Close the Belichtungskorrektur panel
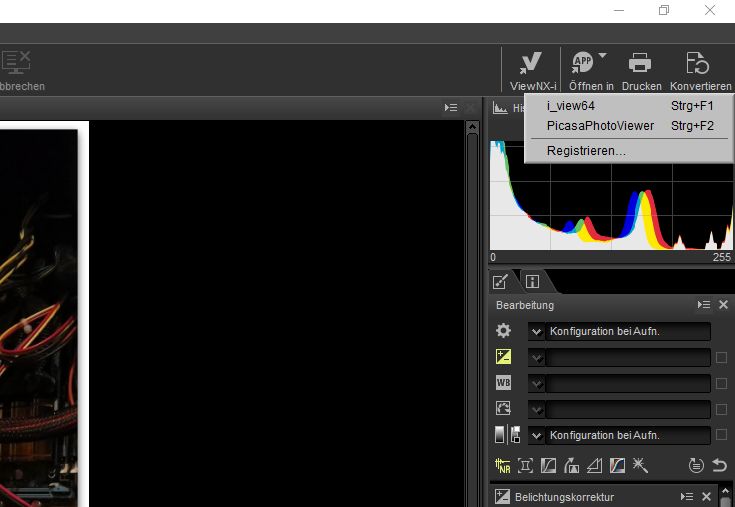 [706, 497]
